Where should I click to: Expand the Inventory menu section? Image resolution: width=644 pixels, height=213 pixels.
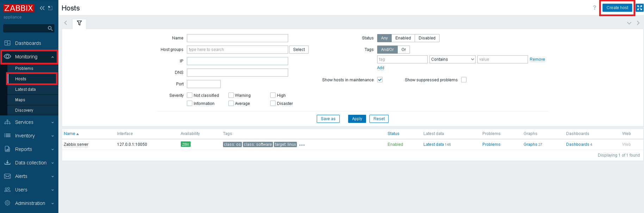[52, 136]
